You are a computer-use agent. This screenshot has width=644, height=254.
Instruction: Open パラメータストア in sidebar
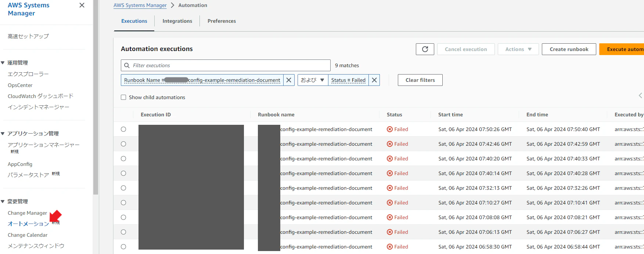pos(28,175)
